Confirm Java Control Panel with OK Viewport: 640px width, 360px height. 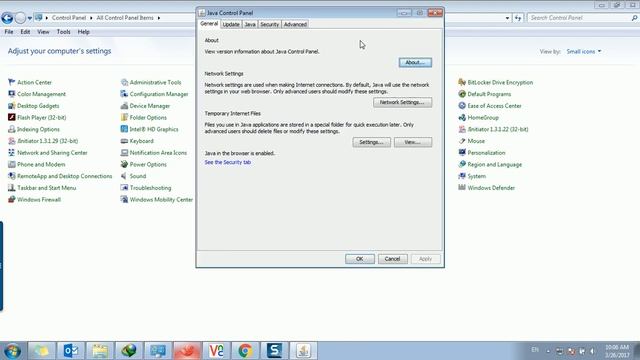coord(360,259)
